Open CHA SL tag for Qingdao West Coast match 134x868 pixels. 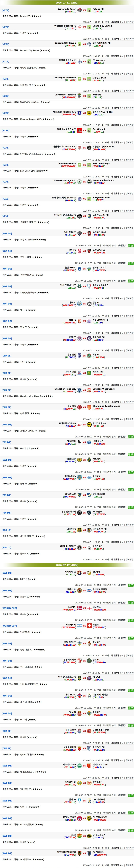point(6,390)
